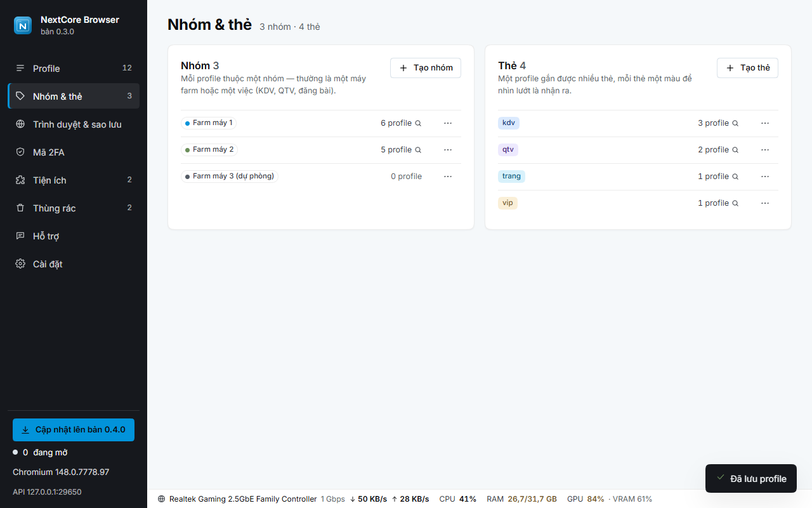Image resolution: width=812 pixels, height=508 pixels.
Task: Go to Trình duyệt & sao lưu
Action: [x=74, y=124]
